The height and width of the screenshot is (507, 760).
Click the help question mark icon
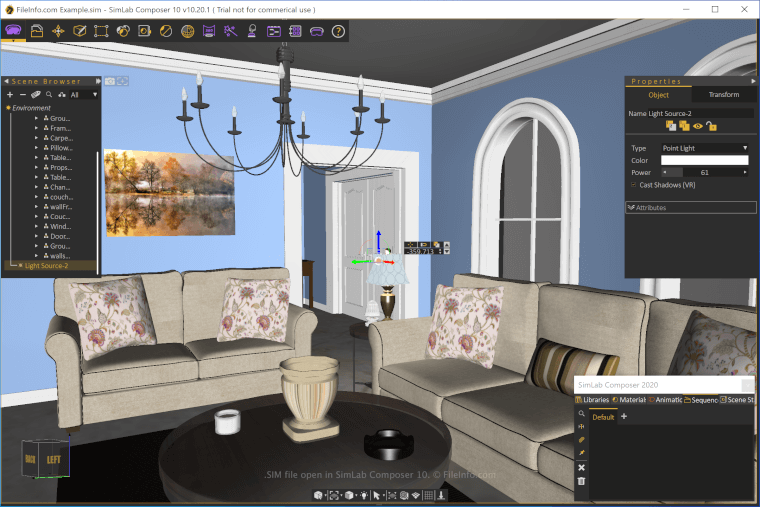(x=338, y=31)
